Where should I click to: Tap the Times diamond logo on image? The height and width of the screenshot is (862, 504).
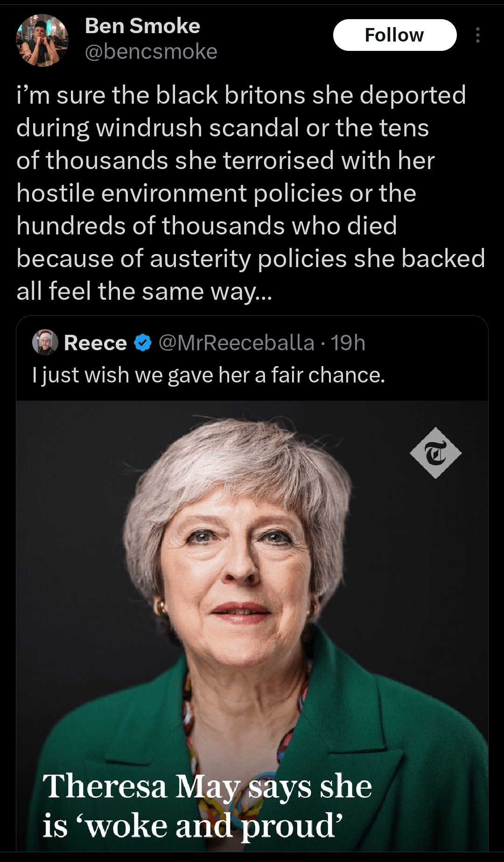coord(435,453)
